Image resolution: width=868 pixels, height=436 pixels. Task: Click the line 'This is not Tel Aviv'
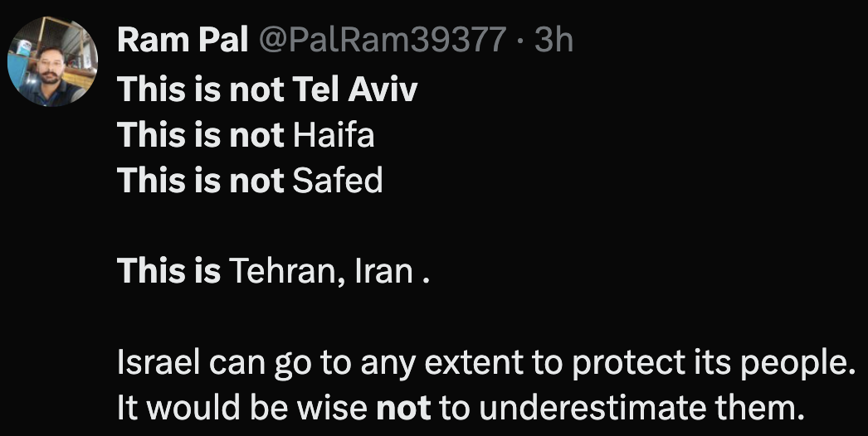267,90
